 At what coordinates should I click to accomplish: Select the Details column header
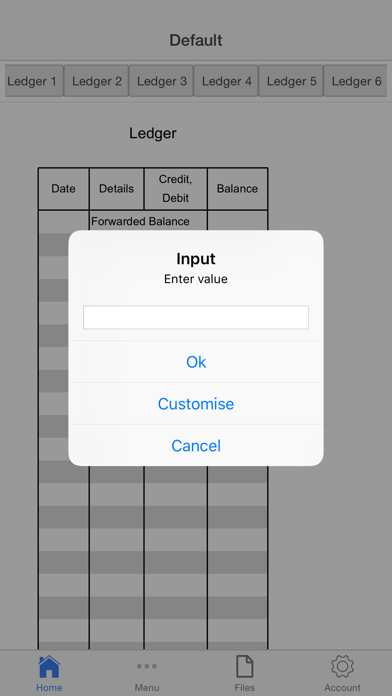coord(116,189)
